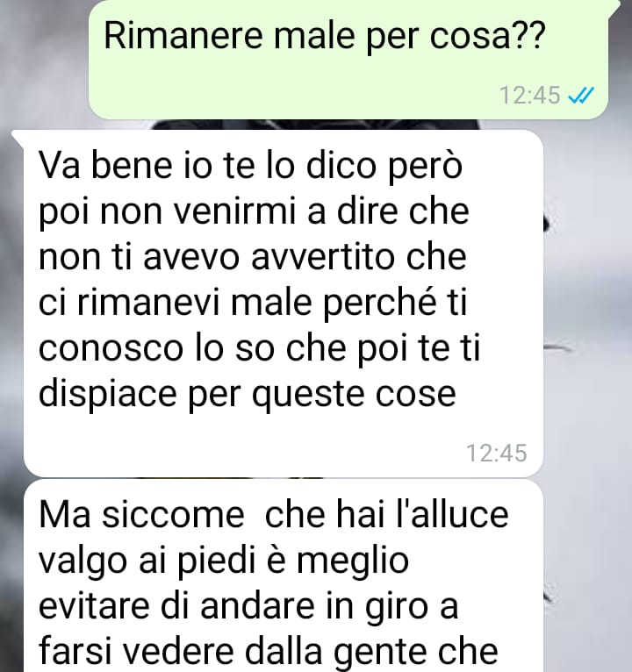Tap the word 'cosa??' in the sent message
632x672 pixels.
pyautogui.click(x=487, y=36)
